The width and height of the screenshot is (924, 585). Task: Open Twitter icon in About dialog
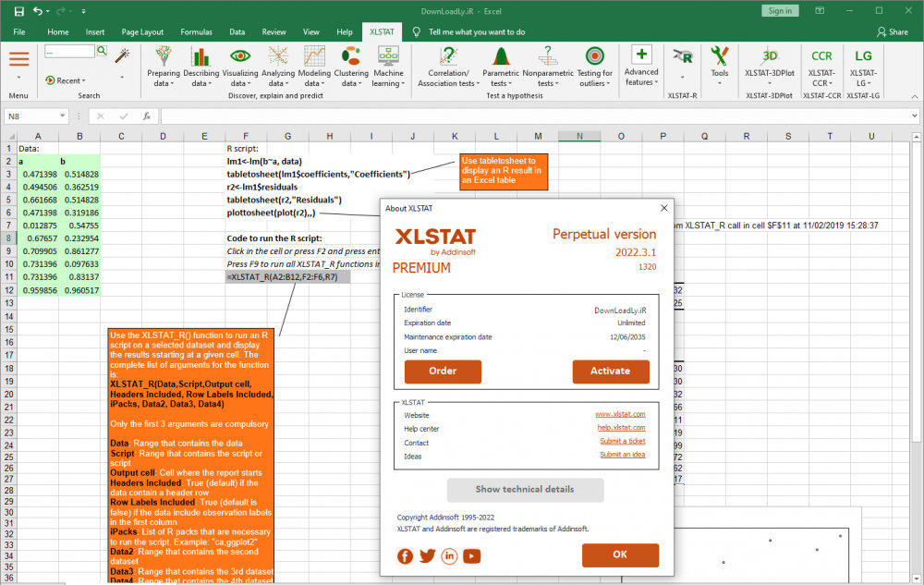point(427,555)
